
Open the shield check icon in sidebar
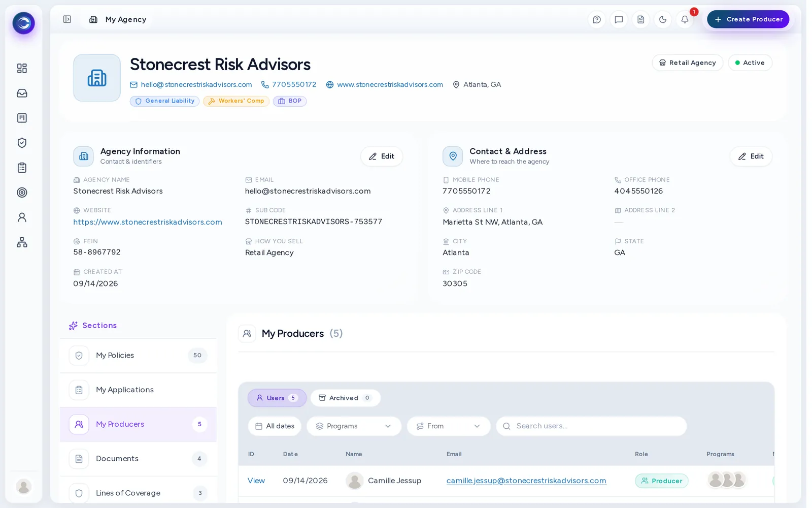[x=22, y=143]
